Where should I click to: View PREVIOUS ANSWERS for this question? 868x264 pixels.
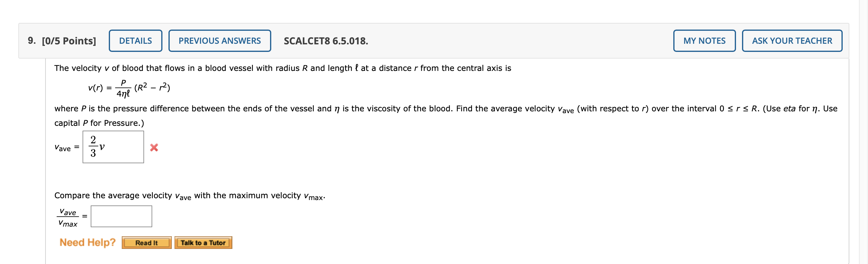pyautogui.click(x=220, y=40)
